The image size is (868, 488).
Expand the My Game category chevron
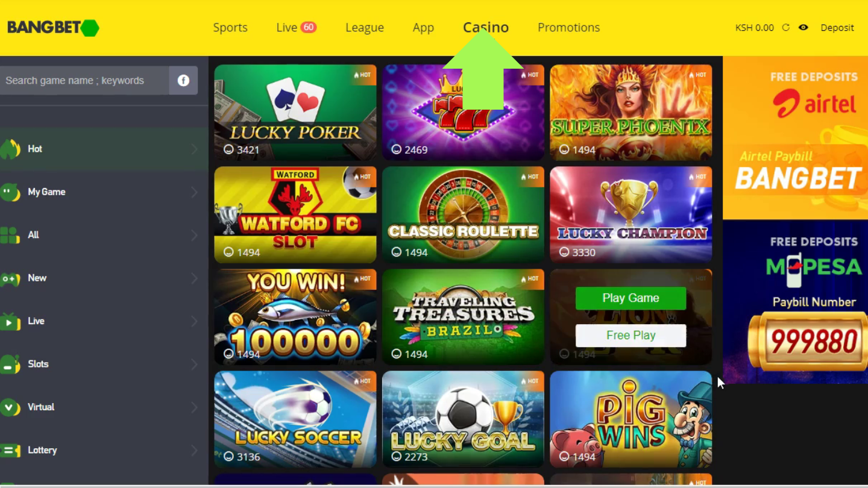pyautogui.click(x=194, y=192)
